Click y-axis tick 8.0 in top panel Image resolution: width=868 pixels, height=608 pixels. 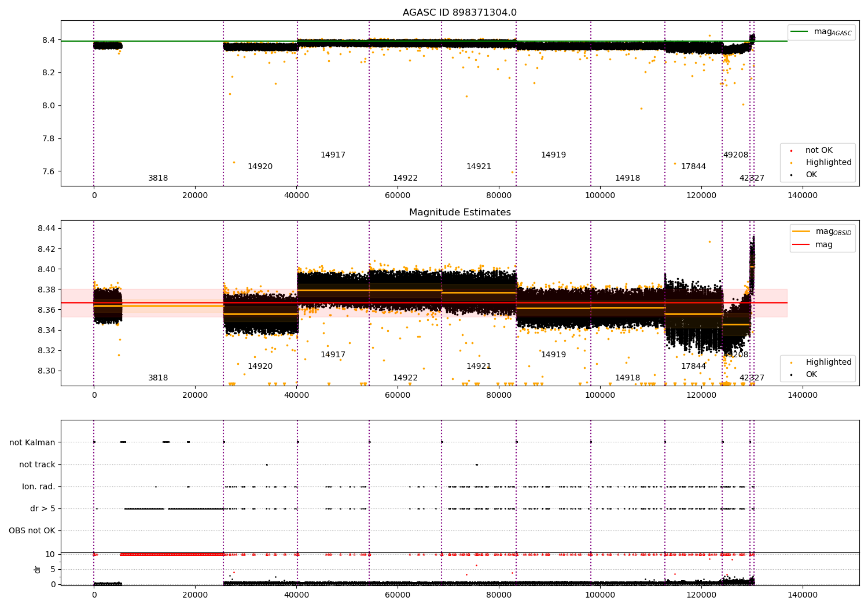tap(49, 106)
